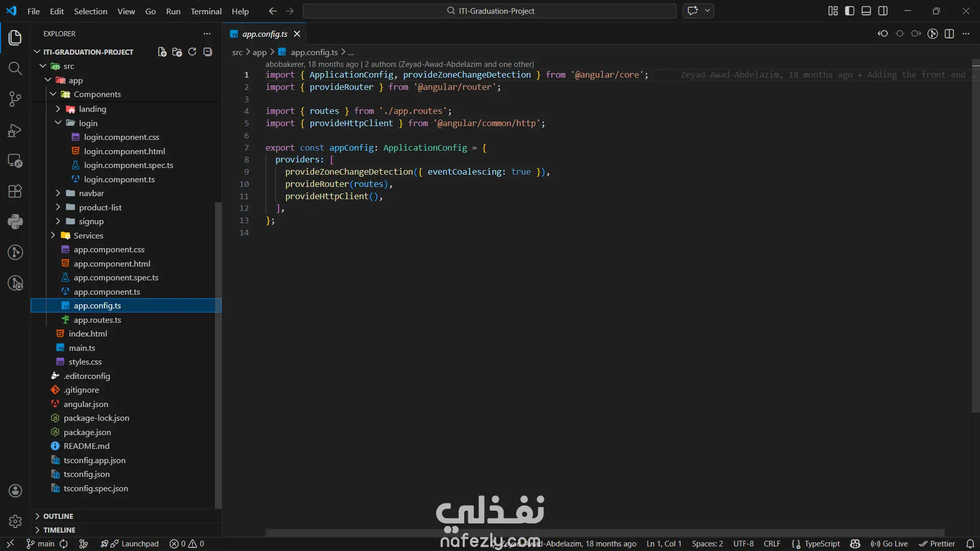Click Go Live in status bar

tap(889, 544)
